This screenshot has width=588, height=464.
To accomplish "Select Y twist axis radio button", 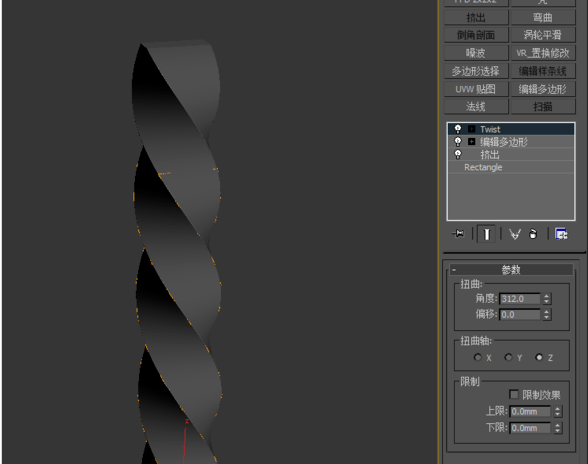I will [x=508, y=357].
